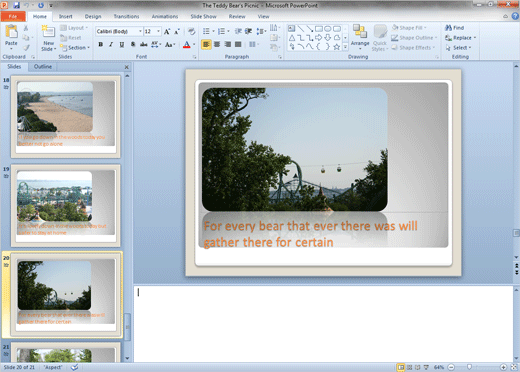Expand the font size dropdown
Image resolution: width=520 pixels, height=372 pixels.
pos(159,31)
